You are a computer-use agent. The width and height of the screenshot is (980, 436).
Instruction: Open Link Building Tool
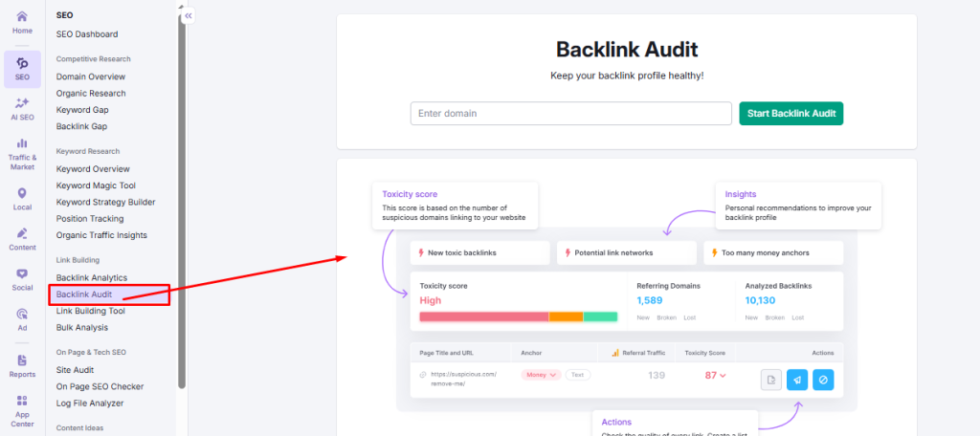coord(91,311)
